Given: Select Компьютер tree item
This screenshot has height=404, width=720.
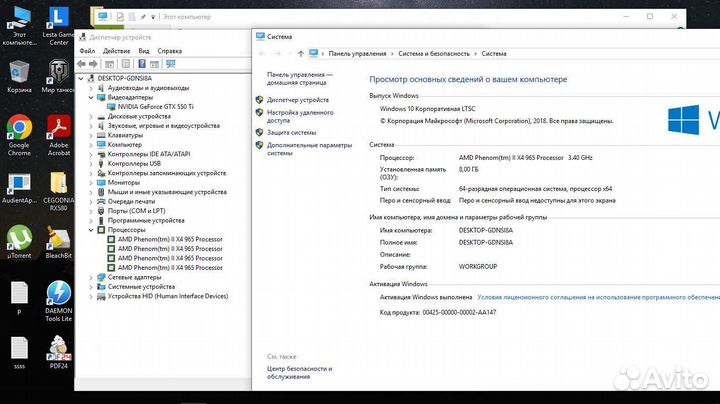Looking at the screenshot, I should (124, 145).
